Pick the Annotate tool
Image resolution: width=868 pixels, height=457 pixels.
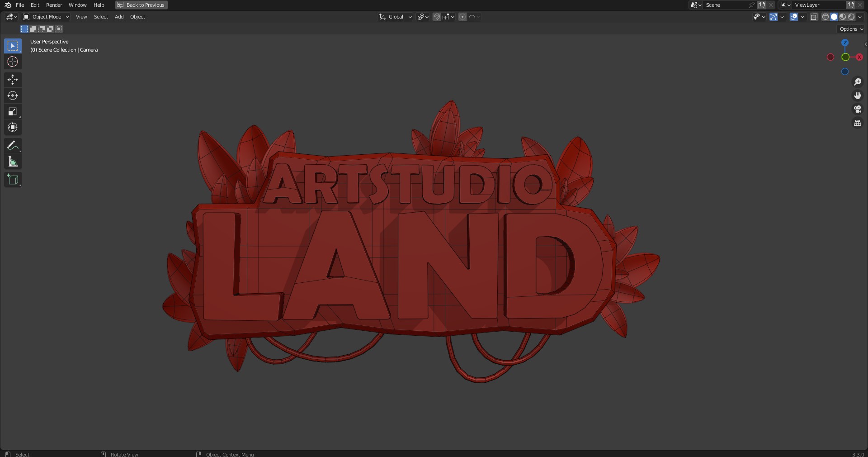(12, 145)
